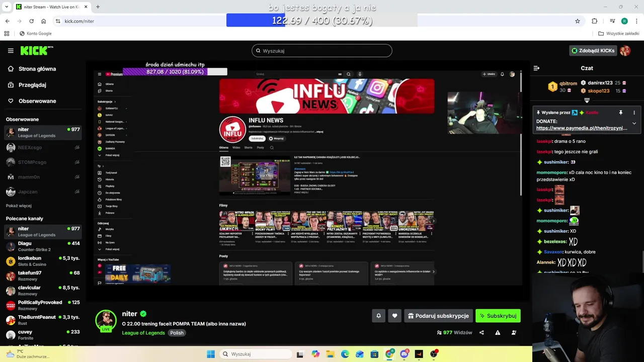Open Konto Google bookmark
Image resolution: width=644 pixels, height=362 pixels.
coord(35,34)
